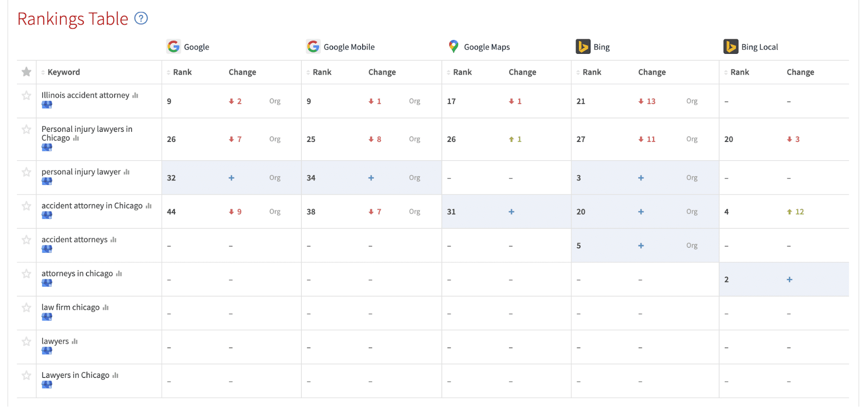Open chart icon beside Illinois accident attorney
This screenshot has width=868, height=407.
[135, 95]
